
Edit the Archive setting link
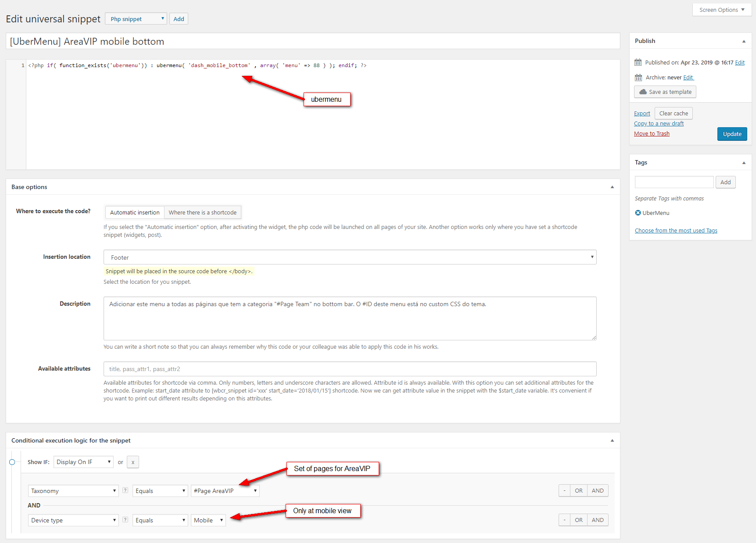pyautogui.click(x=688, y=78)
